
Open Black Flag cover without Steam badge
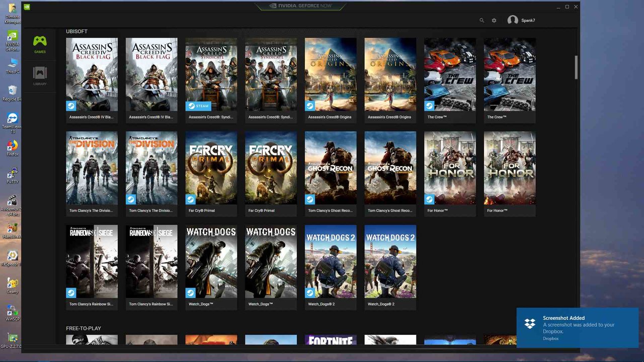pyautogui.click(x=151, y=74)
